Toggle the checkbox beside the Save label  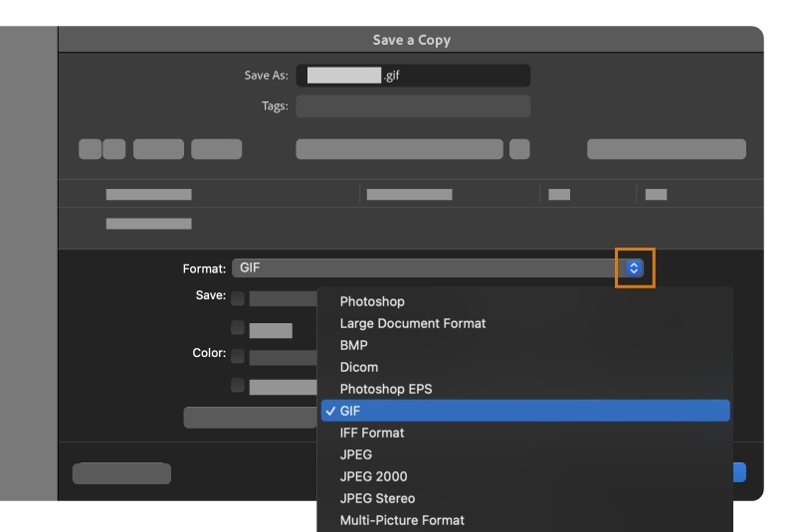click(x=238, y=297)
